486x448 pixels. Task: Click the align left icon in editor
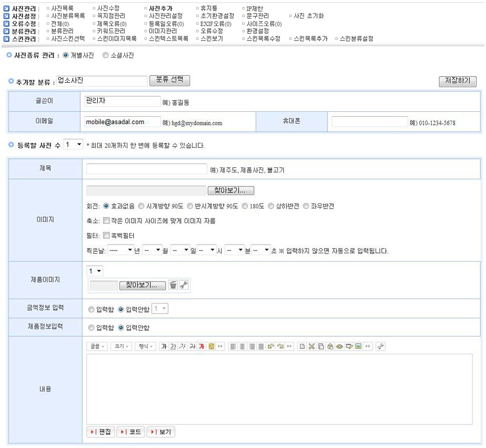pyautogui.click(x=233, y=346)
